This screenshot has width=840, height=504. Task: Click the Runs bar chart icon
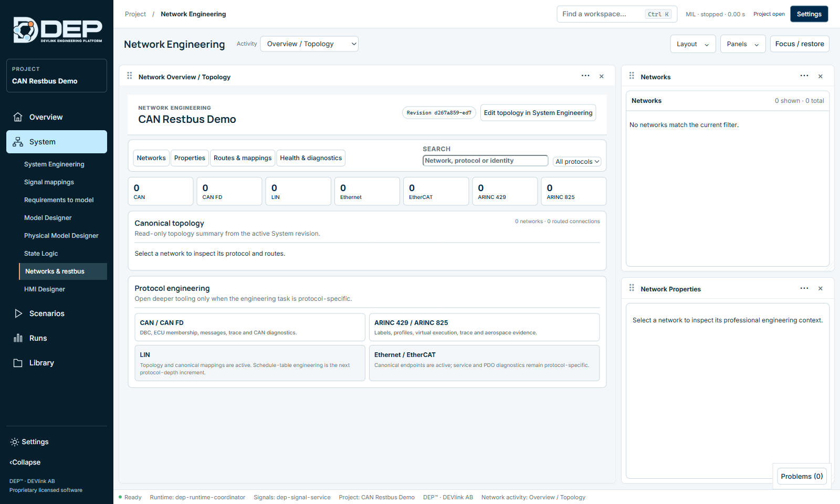pos(18,338)
